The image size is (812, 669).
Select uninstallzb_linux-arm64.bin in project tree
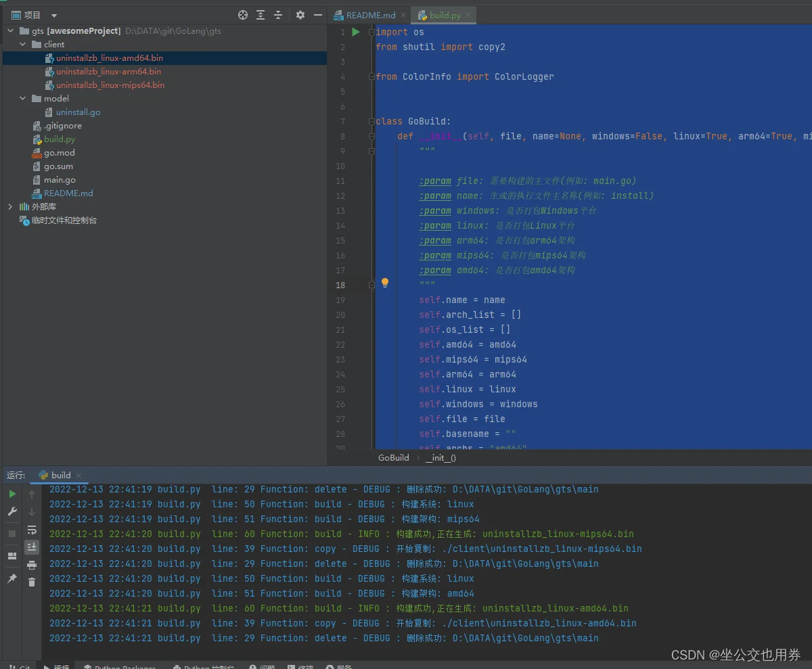(108, 72)
